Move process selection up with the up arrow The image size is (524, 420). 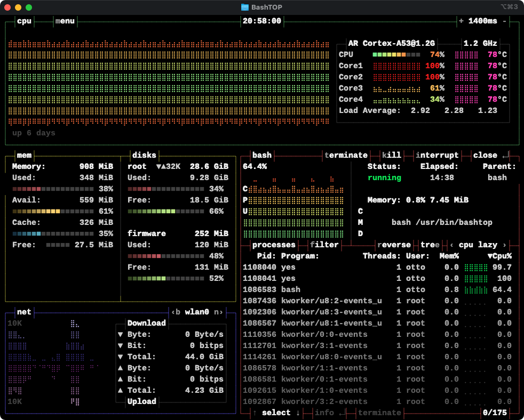tap(255, 413)
